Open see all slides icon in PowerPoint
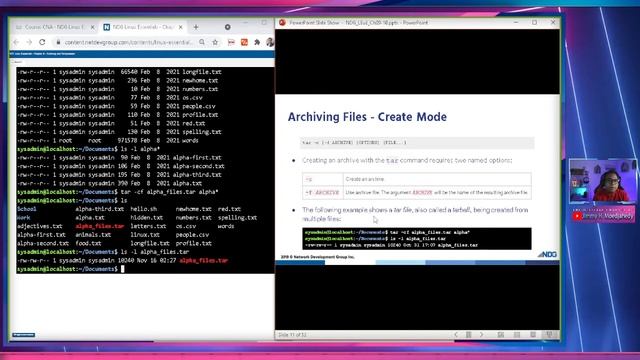This screenshot has width=640, height=360. click(x=469, y=335)
